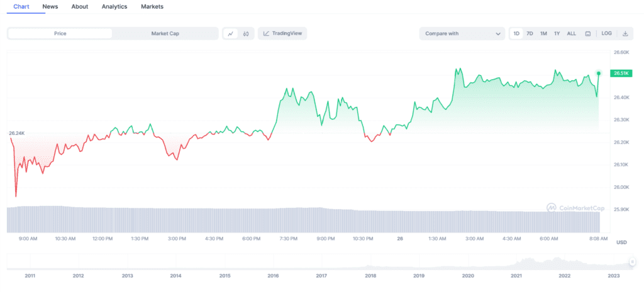Open the Compare with dropdown

(x=462, y=34)
